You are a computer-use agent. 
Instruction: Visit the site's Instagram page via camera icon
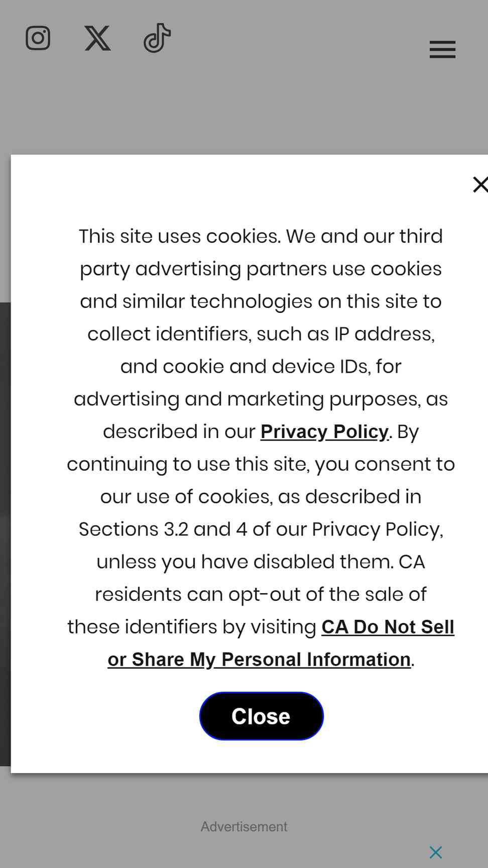pos(38,38)
